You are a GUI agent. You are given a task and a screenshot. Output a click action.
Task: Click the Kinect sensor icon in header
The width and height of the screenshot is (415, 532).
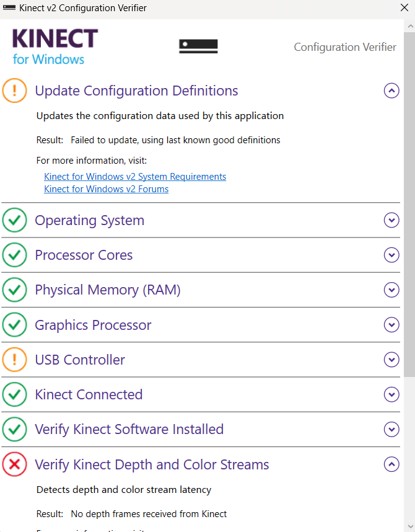pyautogui.click(x=198, y=47)
